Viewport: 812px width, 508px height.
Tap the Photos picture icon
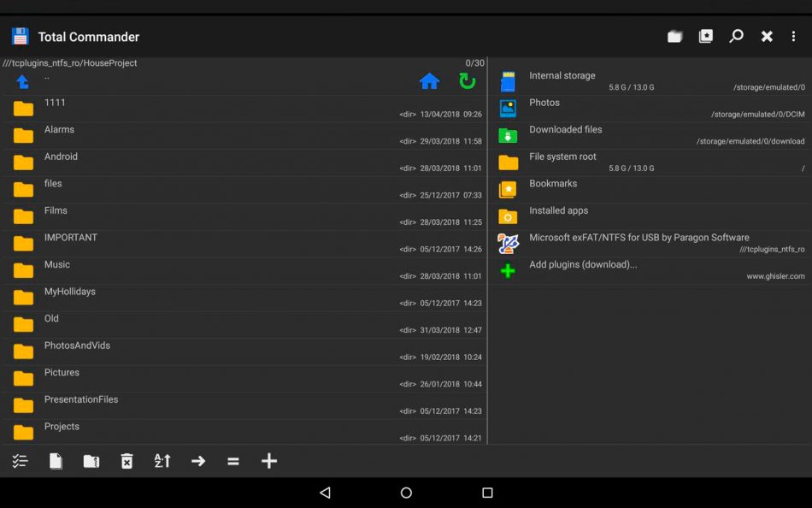tap(508, 109)
